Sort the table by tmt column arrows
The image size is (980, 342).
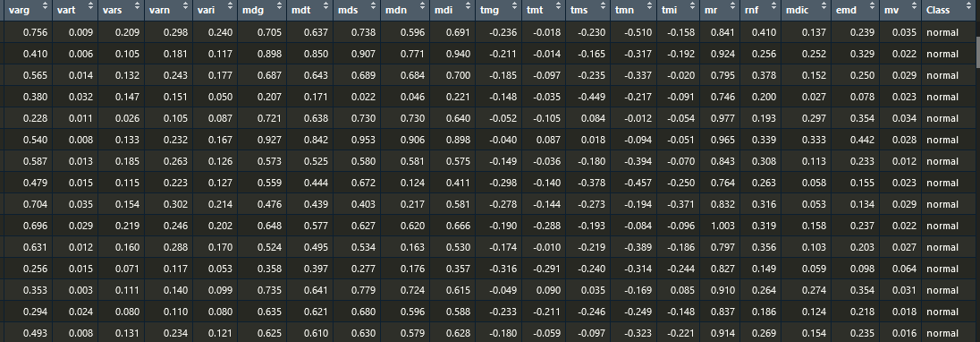click(557, 5)
